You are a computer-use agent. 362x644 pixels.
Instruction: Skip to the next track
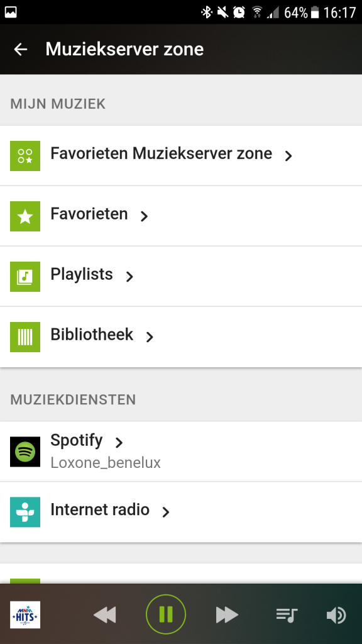click(x=226, y=614)
